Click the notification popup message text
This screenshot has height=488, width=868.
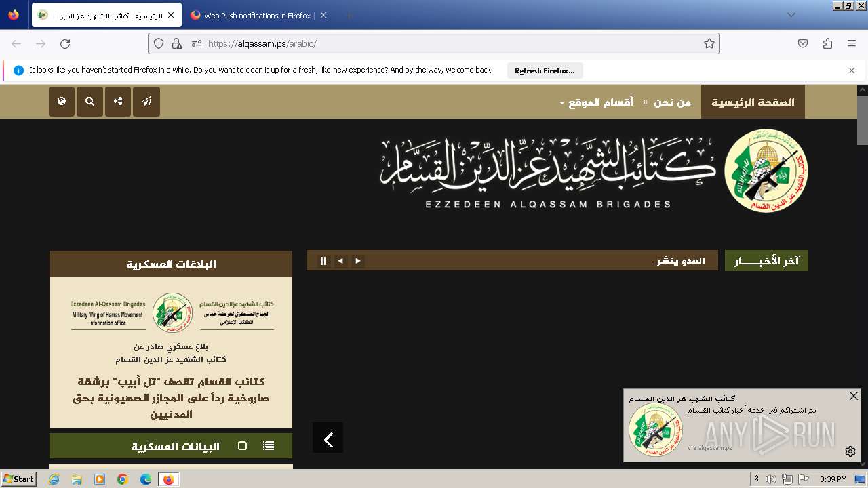(x=751, y=410)
